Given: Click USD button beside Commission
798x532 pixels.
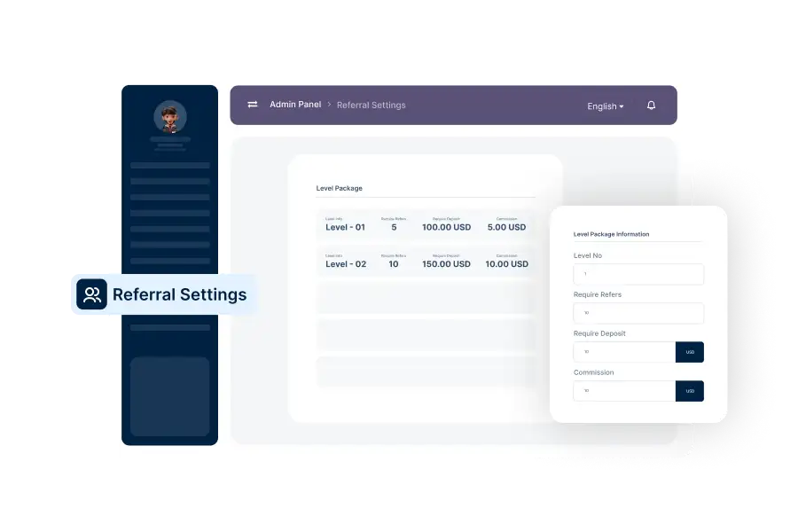Looking at the screenshot, I should point(690,391).
